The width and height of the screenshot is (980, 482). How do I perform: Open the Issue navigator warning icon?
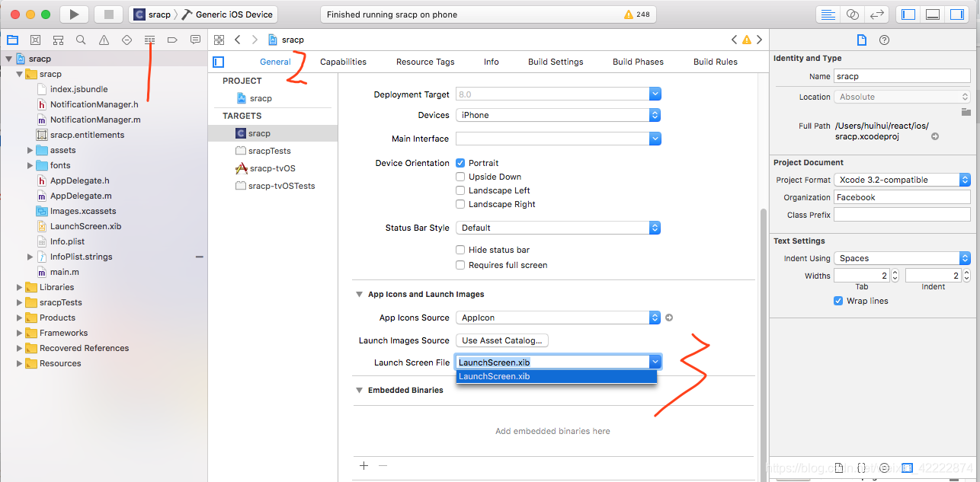[x=104, y=40]
